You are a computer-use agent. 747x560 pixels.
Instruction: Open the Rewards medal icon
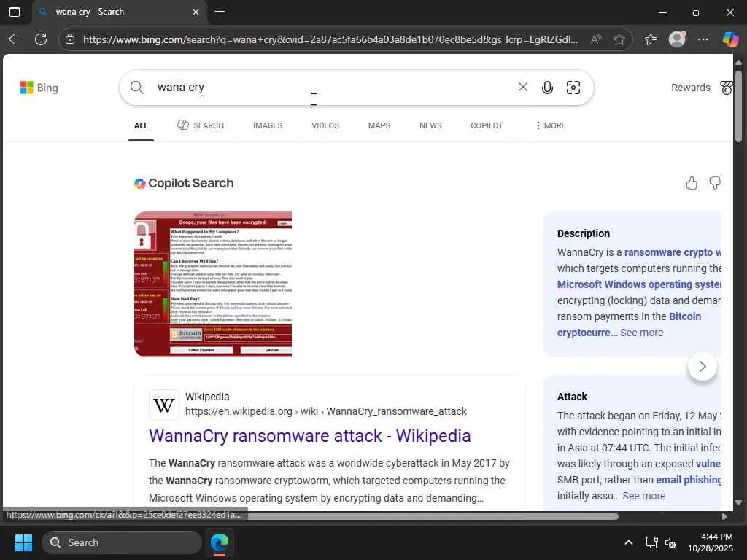point(726,87)
